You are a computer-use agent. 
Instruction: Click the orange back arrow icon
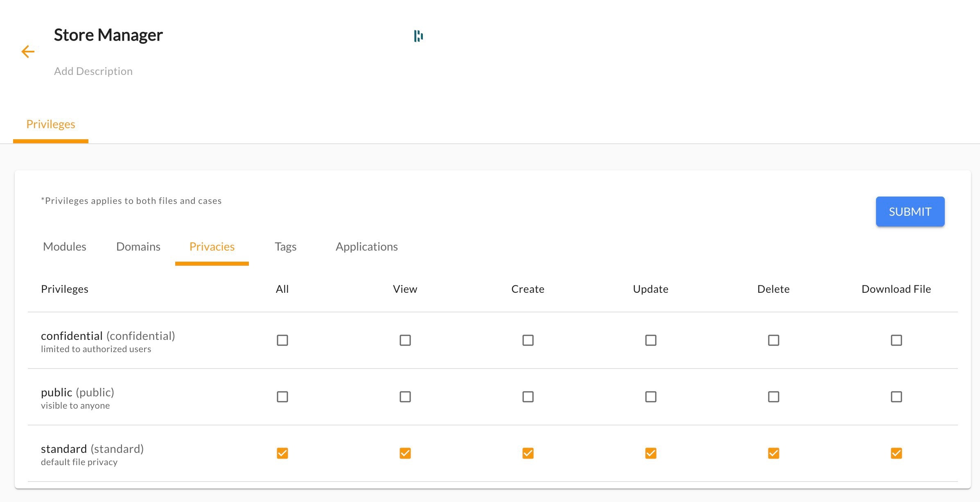point(28,52)
